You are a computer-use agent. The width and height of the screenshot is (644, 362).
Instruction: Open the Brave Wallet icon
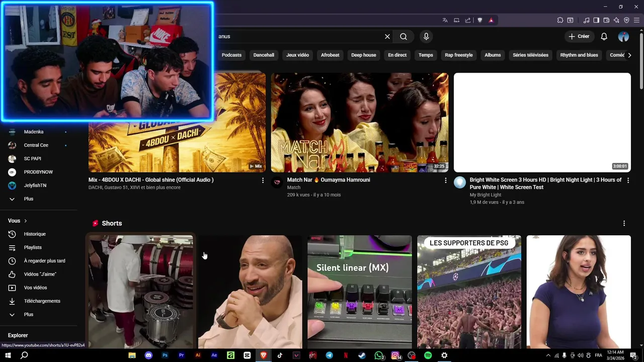tap(606, 20)
